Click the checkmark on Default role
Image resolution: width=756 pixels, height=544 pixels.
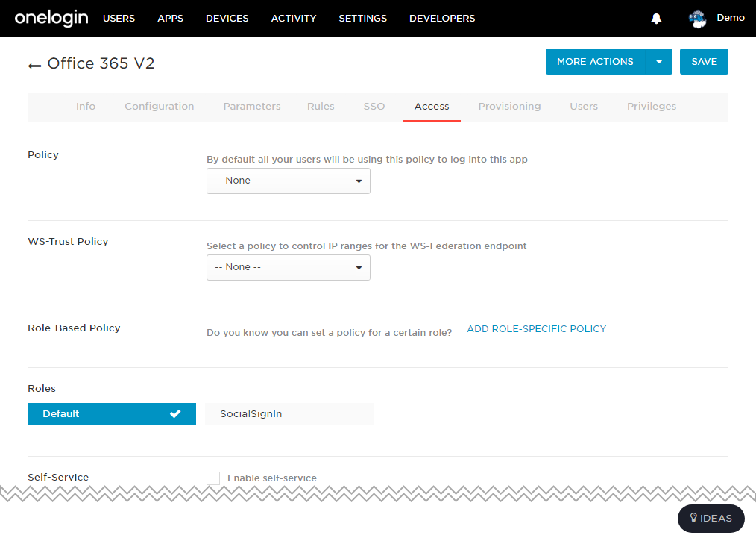coord(175,413)
